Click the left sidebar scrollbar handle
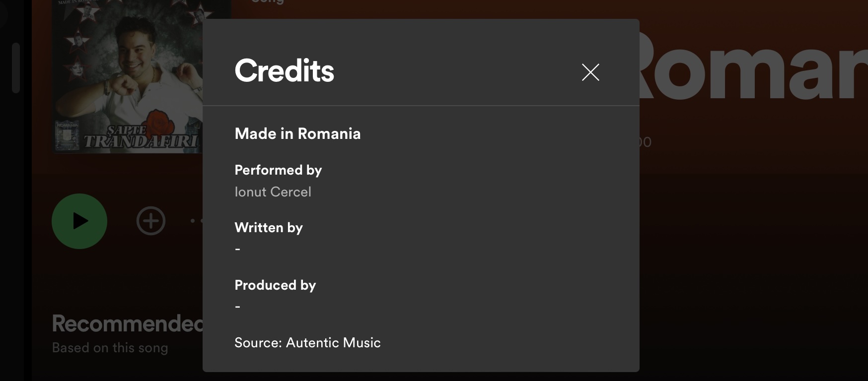 [x=16, y=68]
